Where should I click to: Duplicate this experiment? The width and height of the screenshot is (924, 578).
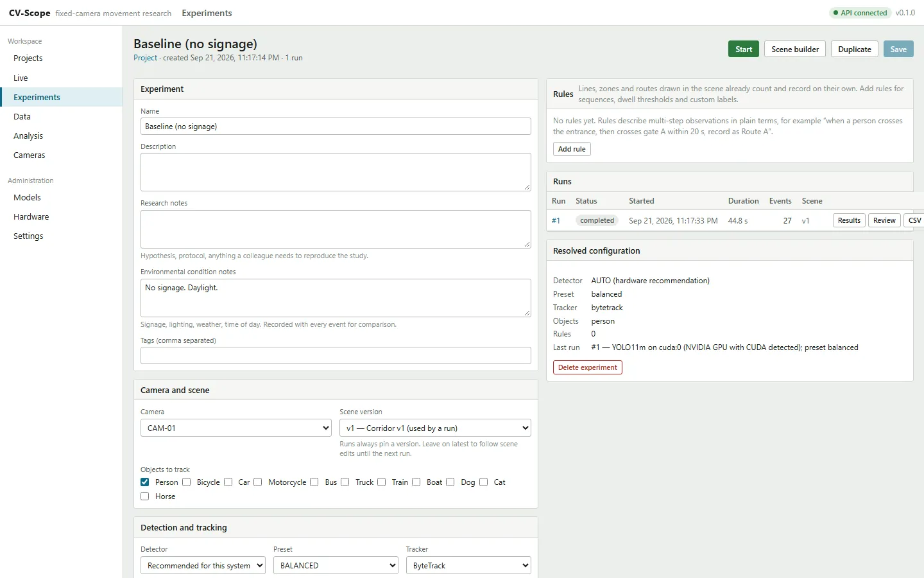point(855,49)
